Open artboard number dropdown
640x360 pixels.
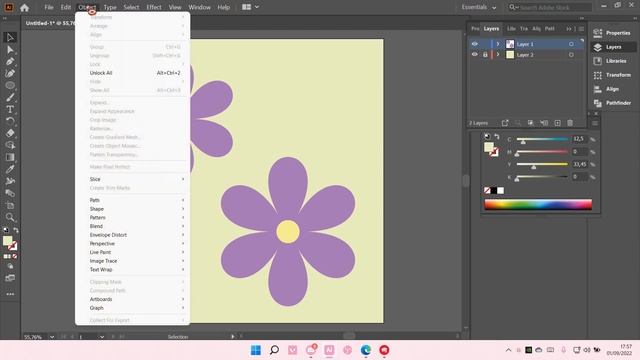coord(102,337)
